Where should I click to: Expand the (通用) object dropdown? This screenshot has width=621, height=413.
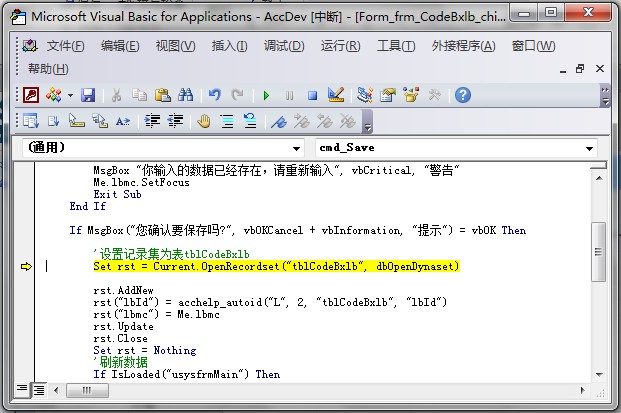(x=296, y=148)
